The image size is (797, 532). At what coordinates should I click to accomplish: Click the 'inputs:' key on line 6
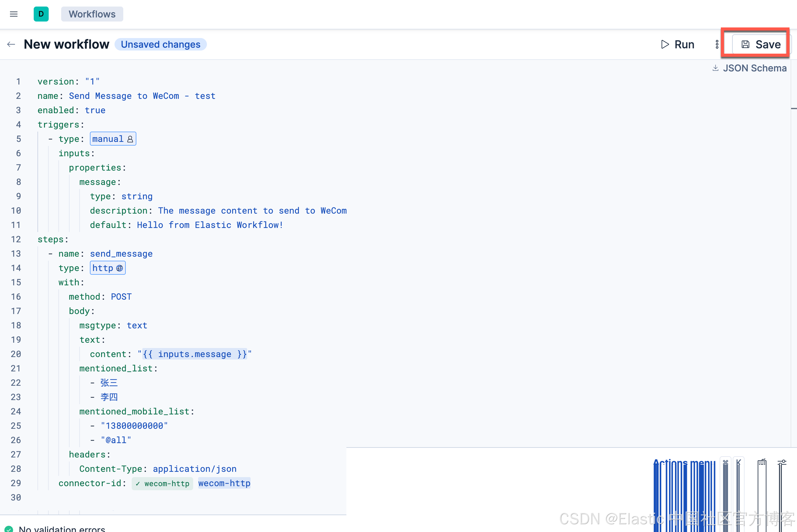pos(76,153)
